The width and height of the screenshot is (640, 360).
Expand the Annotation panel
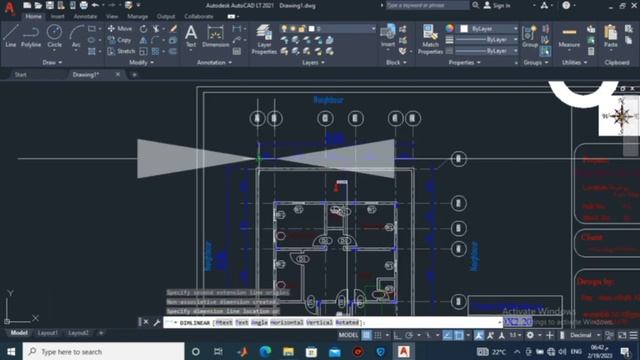[214, 62]
